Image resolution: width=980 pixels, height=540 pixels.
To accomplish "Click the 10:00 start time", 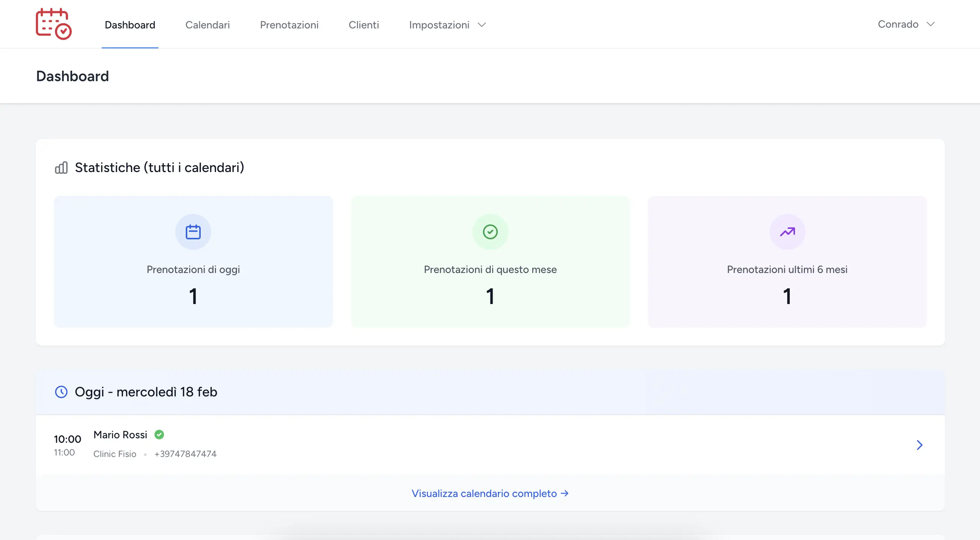I will pos(67,439).
